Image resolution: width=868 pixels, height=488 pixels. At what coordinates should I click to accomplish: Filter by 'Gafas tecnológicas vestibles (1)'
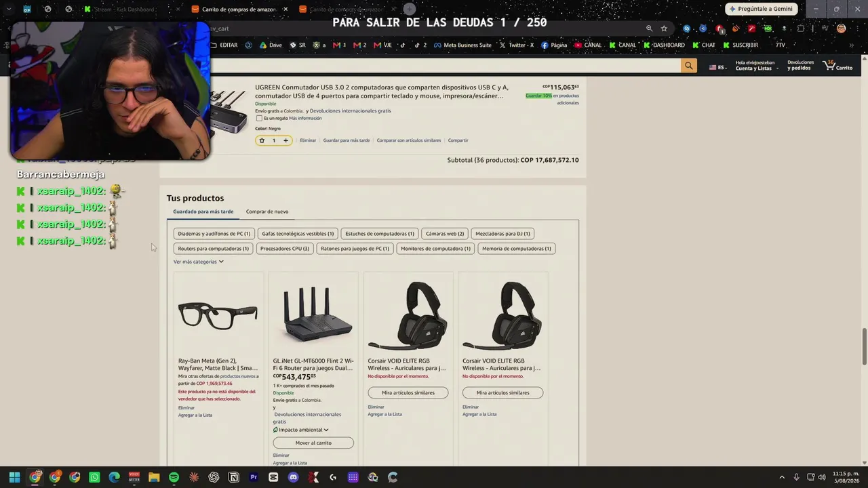pyautogui.click(x=298, y=234)
